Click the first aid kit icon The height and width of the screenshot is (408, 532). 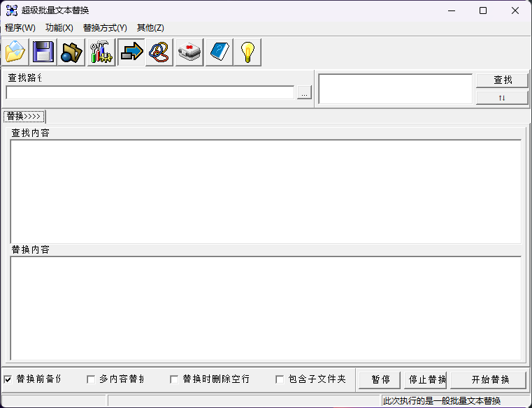[x=189, y=52]
